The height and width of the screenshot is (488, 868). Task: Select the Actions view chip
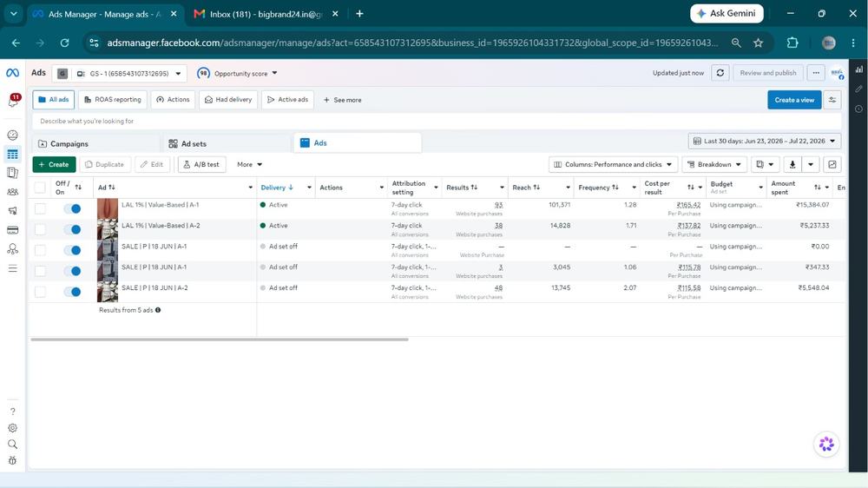point(173,100)
